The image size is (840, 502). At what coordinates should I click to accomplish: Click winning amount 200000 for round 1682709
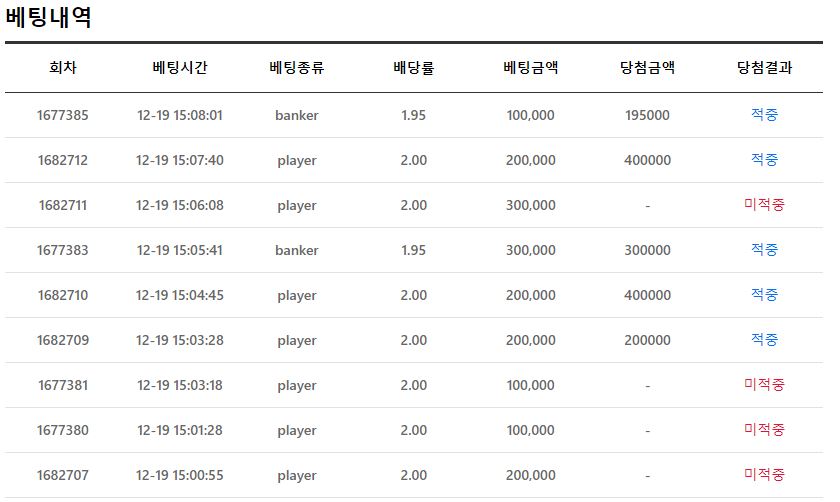[647, 340]
